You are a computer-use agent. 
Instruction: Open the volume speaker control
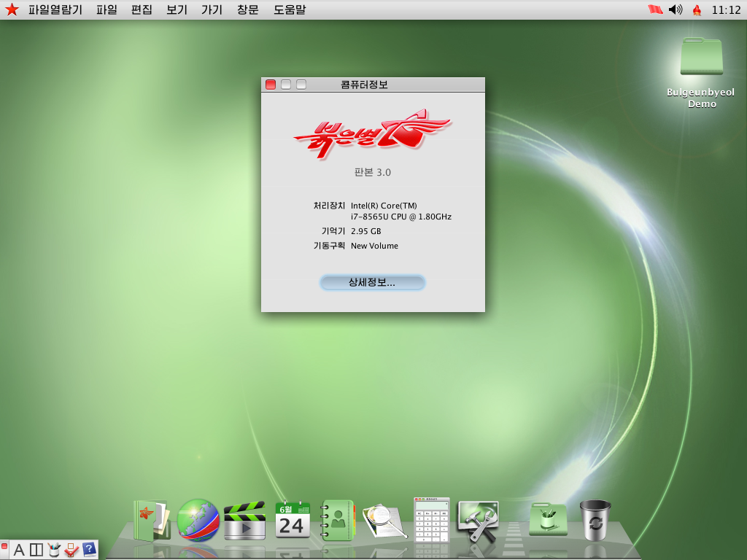(676, 9)
